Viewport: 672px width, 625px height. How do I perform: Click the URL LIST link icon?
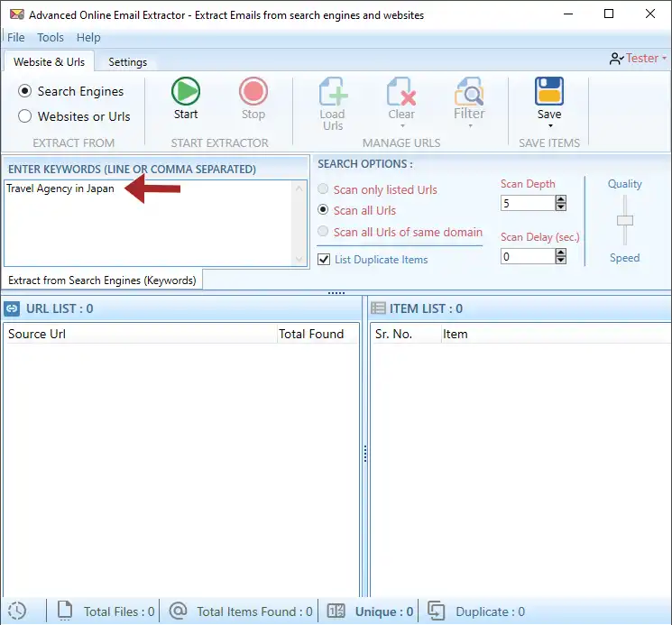point(12,308)
